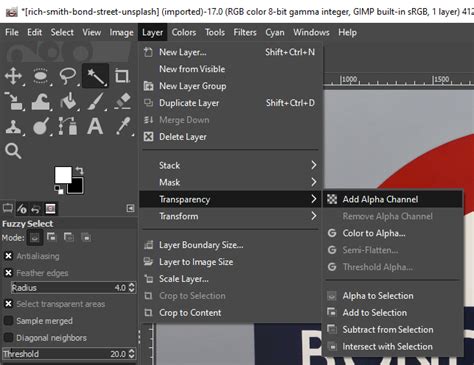
Task: Enable the Sample merged checkbox
Action: tap(8, 321)
